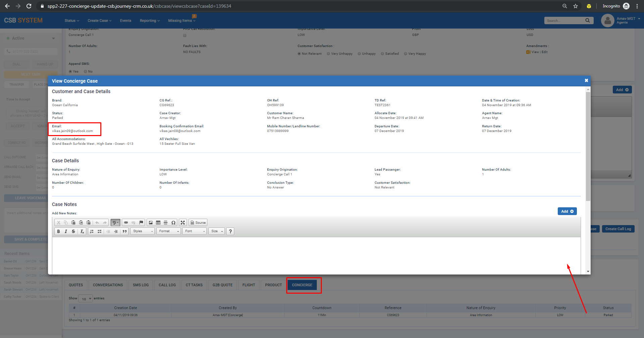Click the CSB SYSTEM logo
This screenshot has height=338, width=644.
23,20
